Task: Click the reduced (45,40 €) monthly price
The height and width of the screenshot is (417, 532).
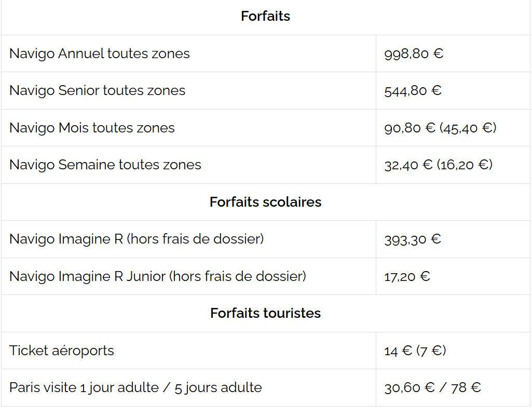Action: pyautogui.click(x=468, y=128)
